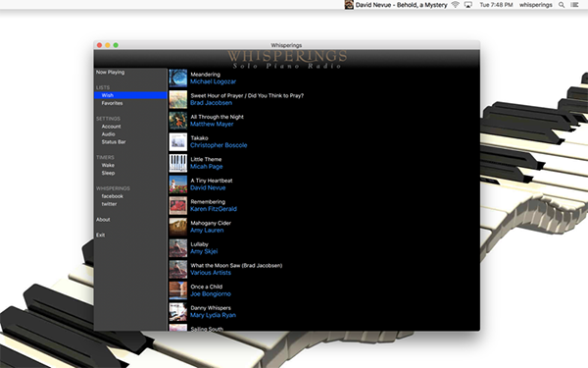This screenshot has width=588, height=368.
Task: Click the Danny Whispers album cover
Action: (177, 312)
